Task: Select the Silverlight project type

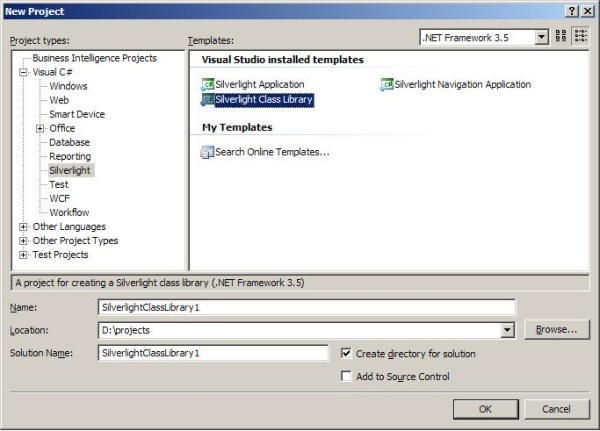Action: [70, 170]
